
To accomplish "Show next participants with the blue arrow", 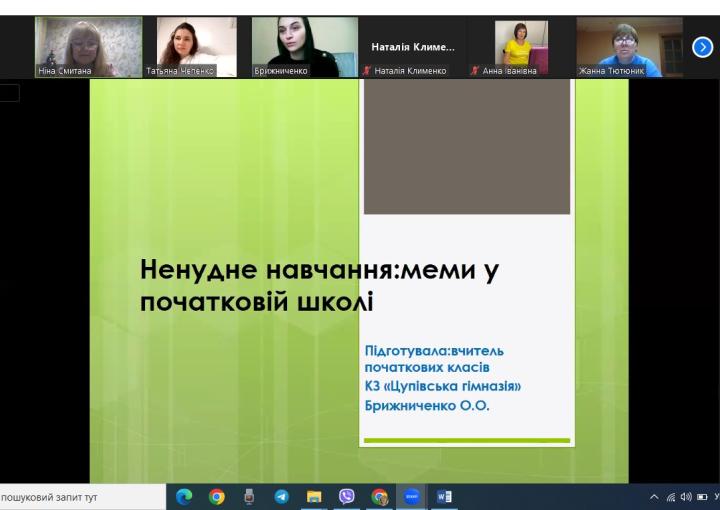I will click(x=702, y=46).
